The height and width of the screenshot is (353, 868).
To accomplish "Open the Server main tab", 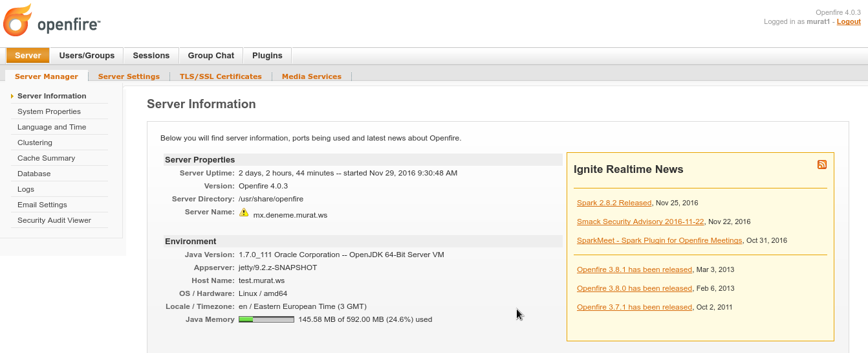I will pyautogui.click(x=28, y=56).
